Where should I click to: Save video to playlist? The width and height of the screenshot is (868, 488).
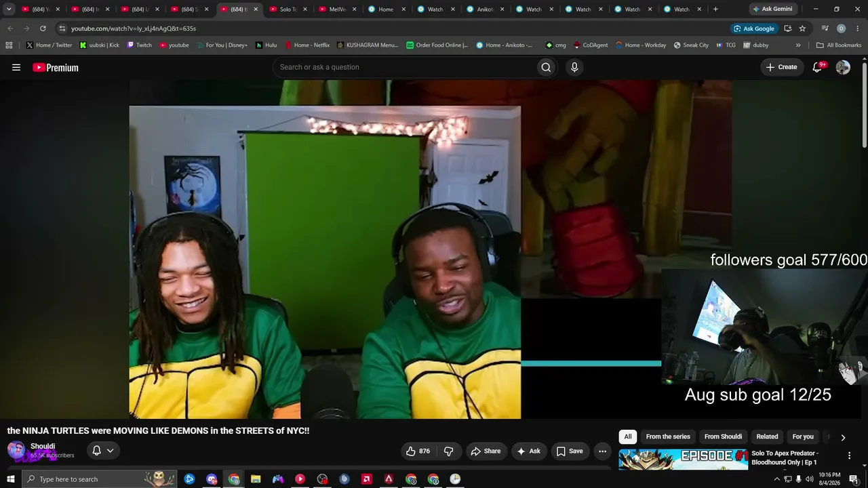570,451
